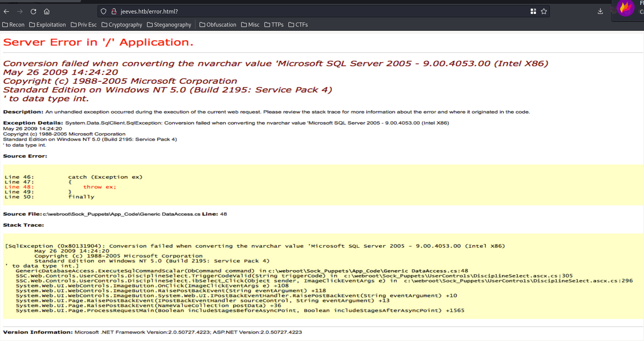Open the TTPs bookmarks folder
Screen dimensions: 644x341
pyautogui.click(x=274, y=25)
